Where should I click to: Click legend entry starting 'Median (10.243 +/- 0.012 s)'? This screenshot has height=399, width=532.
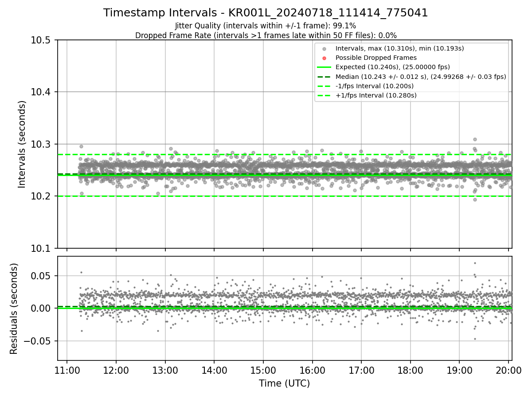(x=421, y=76)
